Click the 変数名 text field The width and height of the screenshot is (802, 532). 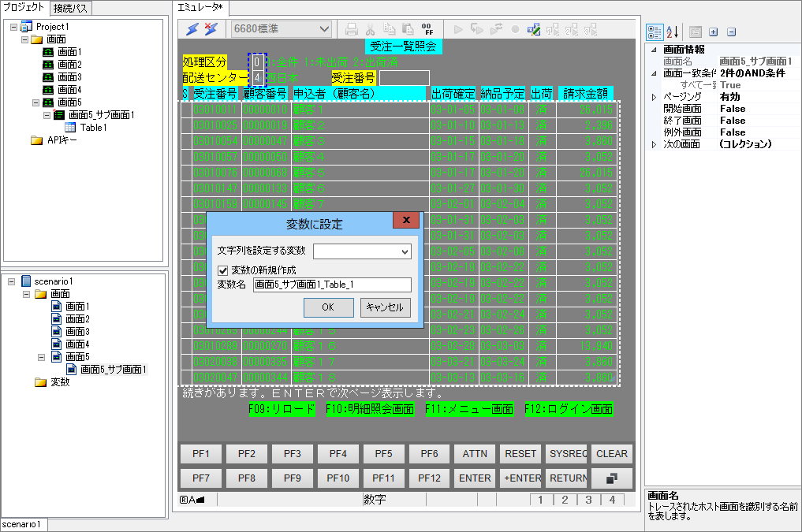click(x=332, y=285)
